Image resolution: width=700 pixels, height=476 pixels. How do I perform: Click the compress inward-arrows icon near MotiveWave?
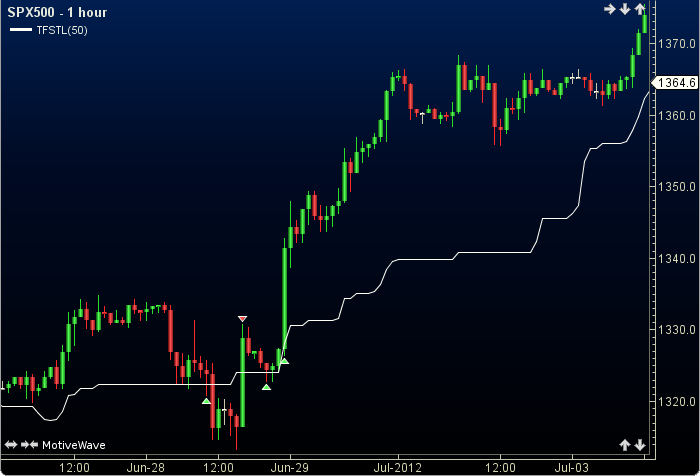coord(29,445)
